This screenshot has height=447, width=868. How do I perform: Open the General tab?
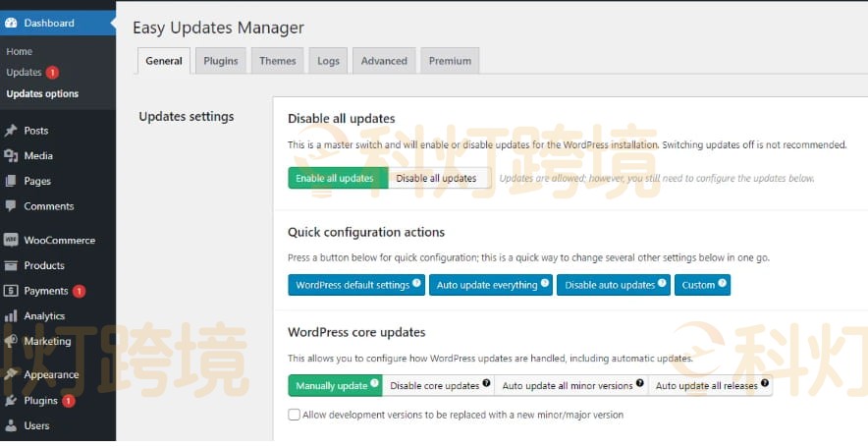tap(164, 61)
